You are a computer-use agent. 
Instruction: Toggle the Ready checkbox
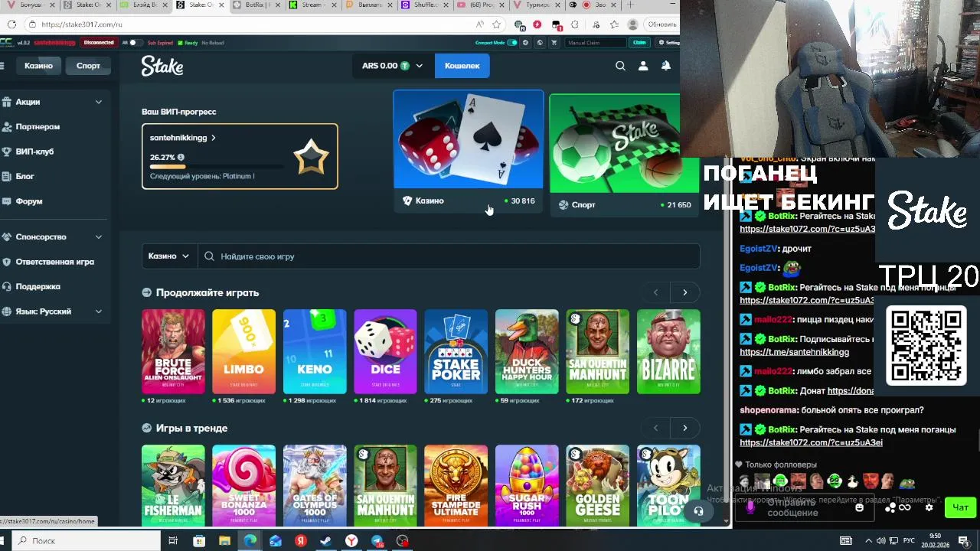pos(181,43)
